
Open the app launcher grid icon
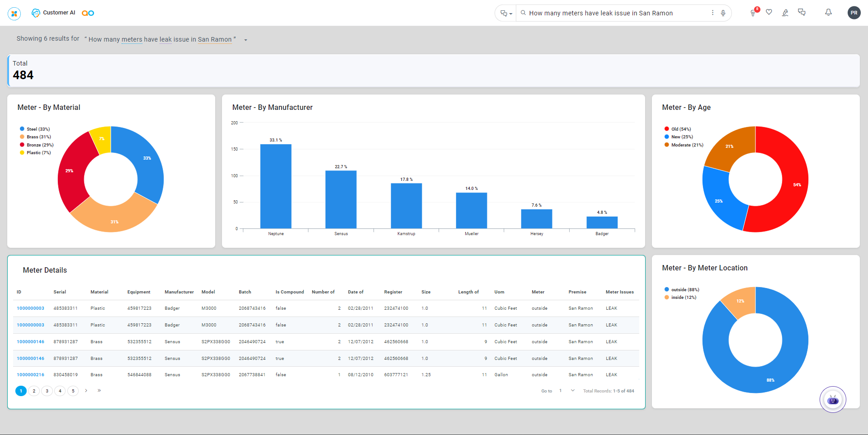tap(14, 14)
